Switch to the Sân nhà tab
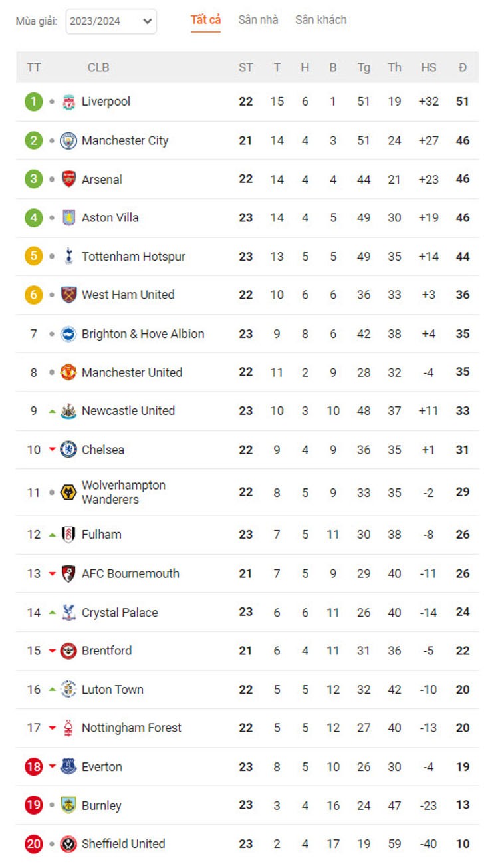The height and width of the screenshot is (868, 492). (258, 20)
